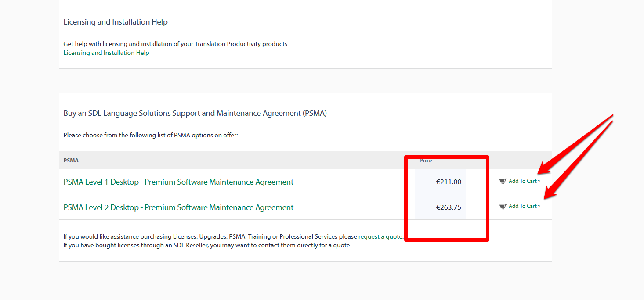The image size is (644, 300).
Task: Click the red arrow pointing at Level 2 cart
Action: tap(579, 160)
